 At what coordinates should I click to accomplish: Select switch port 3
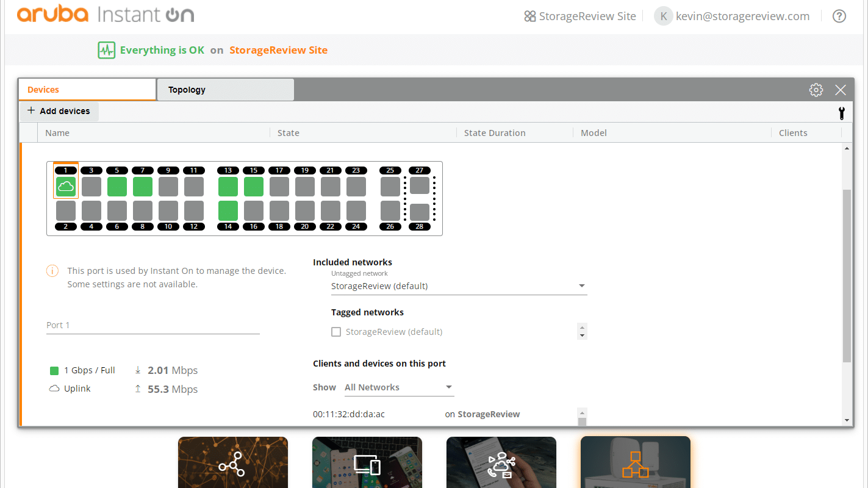click(x=91, y=187)
